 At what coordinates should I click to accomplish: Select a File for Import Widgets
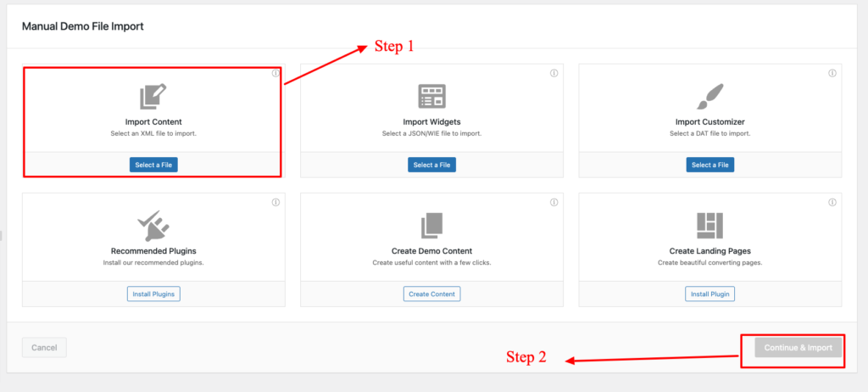click(431, 165)
